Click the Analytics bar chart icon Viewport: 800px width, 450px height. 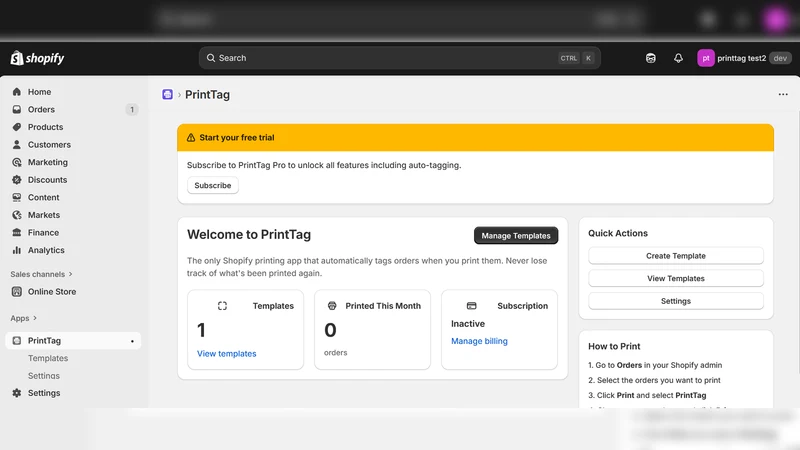17,250
